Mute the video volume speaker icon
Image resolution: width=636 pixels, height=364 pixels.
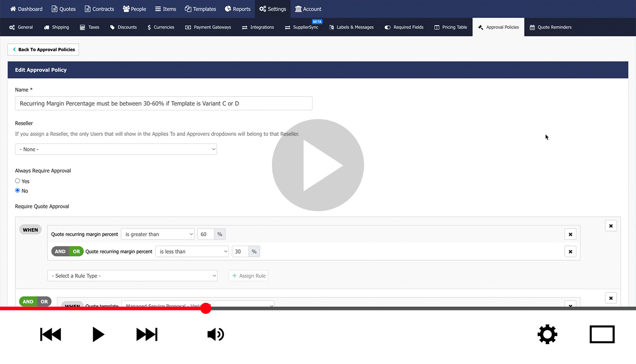pyautogui.click(x=216, y=334)
